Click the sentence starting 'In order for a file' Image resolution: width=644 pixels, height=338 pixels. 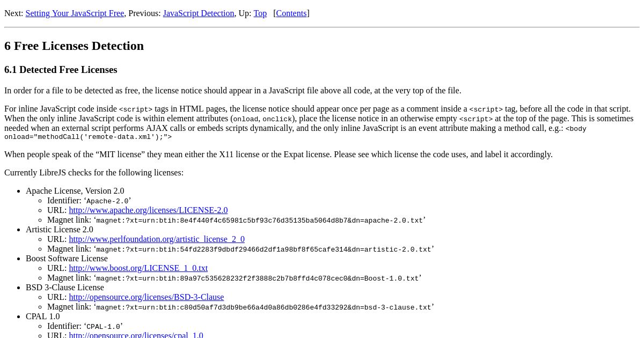point(233,91)
